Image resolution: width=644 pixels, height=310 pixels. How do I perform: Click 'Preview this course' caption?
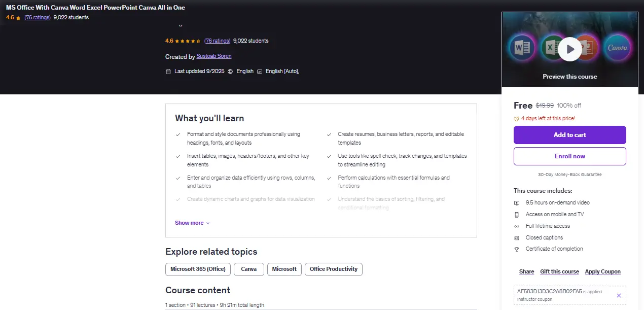tap(570, 77)
